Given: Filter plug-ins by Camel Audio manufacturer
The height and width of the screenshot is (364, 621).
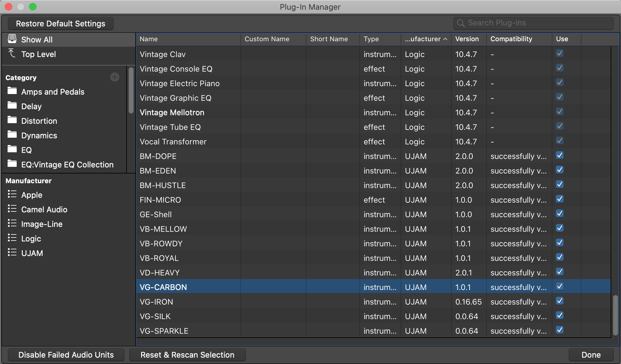Looking at the screenshot, I should click(x=69, y=210).
